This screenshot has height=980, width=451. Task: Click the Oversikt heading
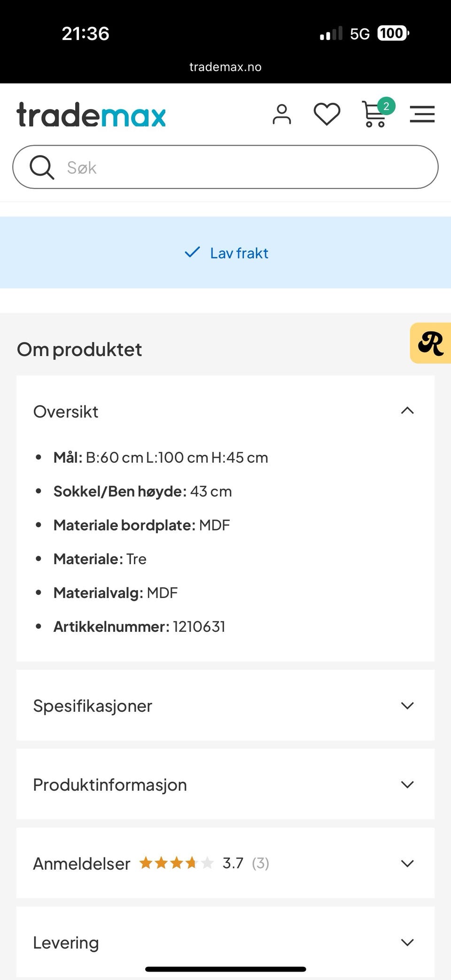(x=66, y=412)
